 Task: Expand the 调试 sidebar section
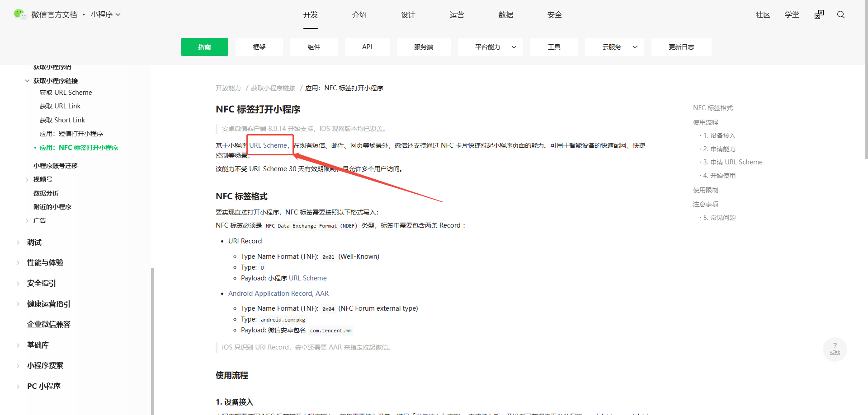(18, 242)
